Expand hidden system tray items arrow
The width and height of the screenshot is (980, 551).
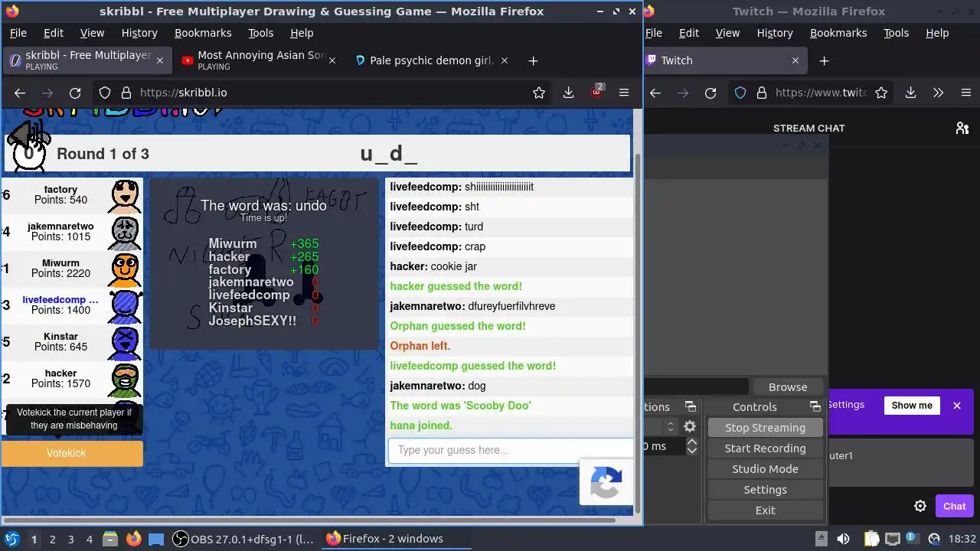click(x=821, y=539)
